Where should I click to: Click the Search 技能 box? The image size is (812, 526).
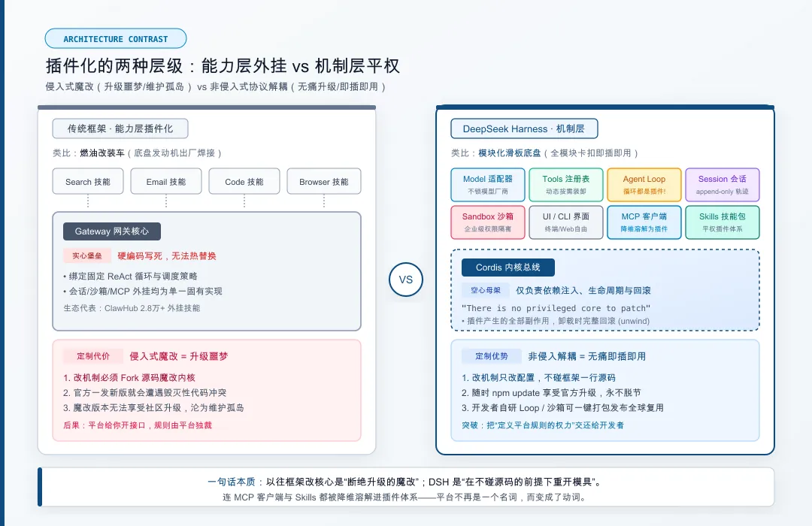click(x=88, y=182)
